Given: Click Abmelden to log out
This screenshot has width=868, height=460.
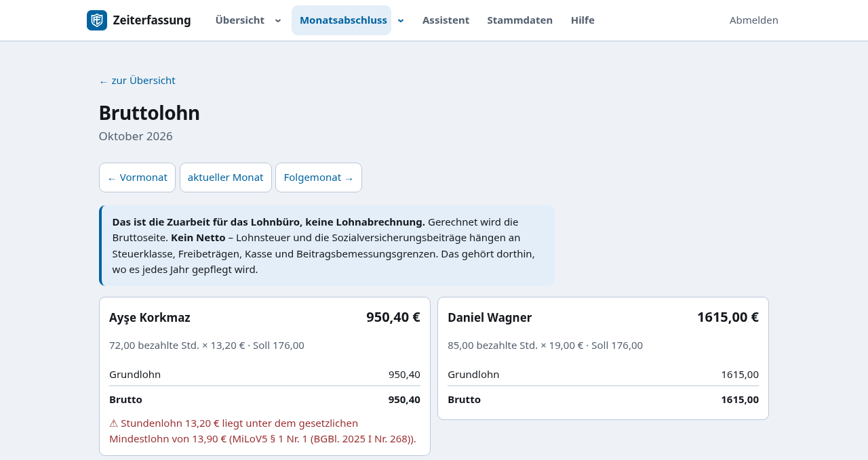Looking at the screenshot, I should tap(753, 20).
